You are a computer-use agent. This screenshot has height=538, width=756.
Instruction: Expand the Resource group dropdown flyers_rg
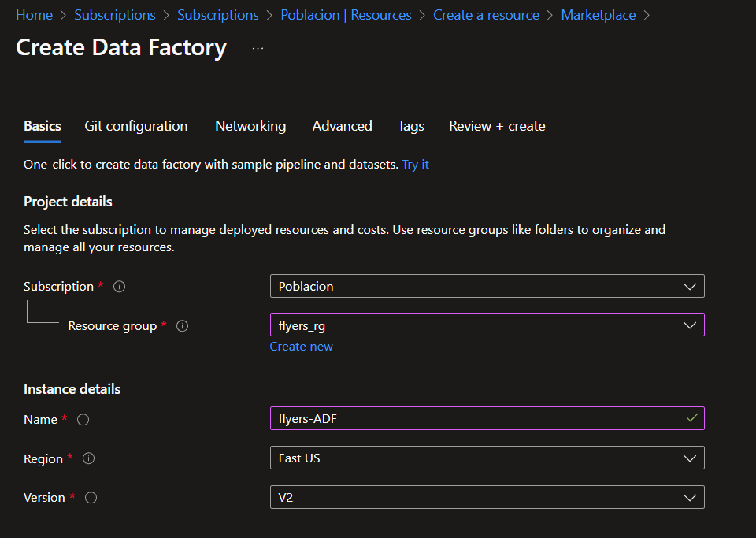point(487,325)
